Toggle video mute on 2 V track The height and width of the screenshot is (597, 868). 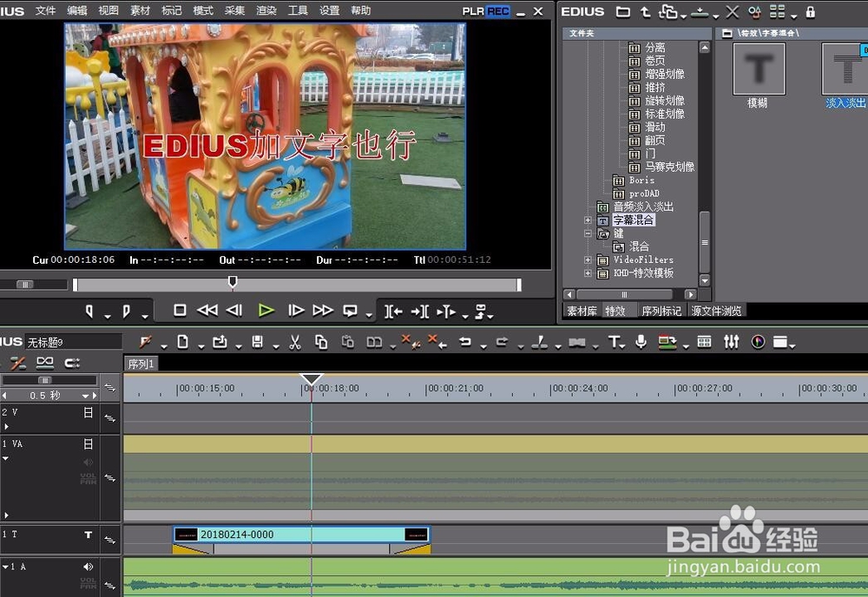coord(88,412)
